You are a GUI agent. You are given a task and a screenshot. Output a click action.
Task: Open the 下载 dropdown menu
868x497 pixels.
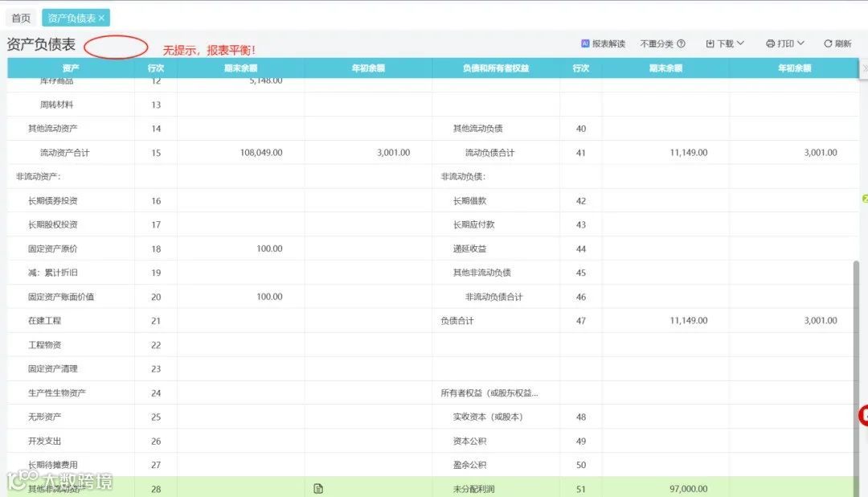pyautogui.click(x=725, y=43)
